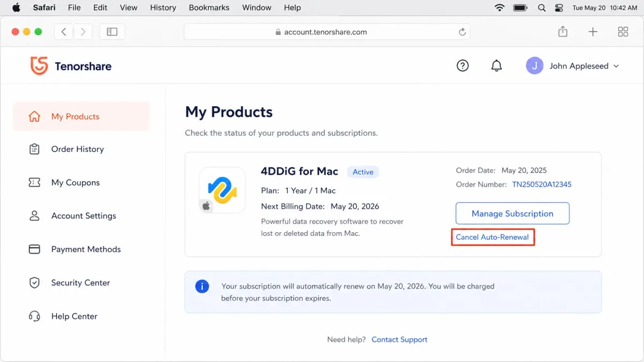This screenshot has width=644, height=362.
Task: Click the battery status icon
Action: [521, 8]
